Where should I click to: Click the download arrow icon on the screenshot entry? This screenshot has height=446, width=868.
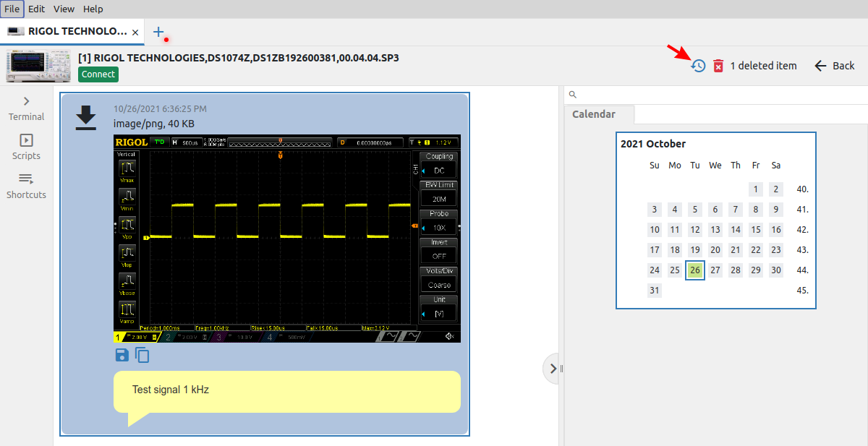pyautogui.click(x=86, y=119)
